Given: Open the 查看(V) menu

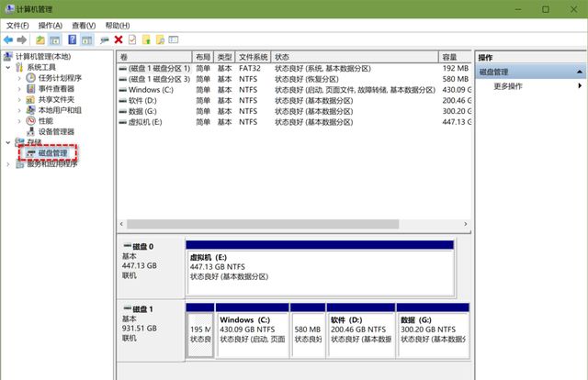Looking at the screenshot, I should point(84,26).
